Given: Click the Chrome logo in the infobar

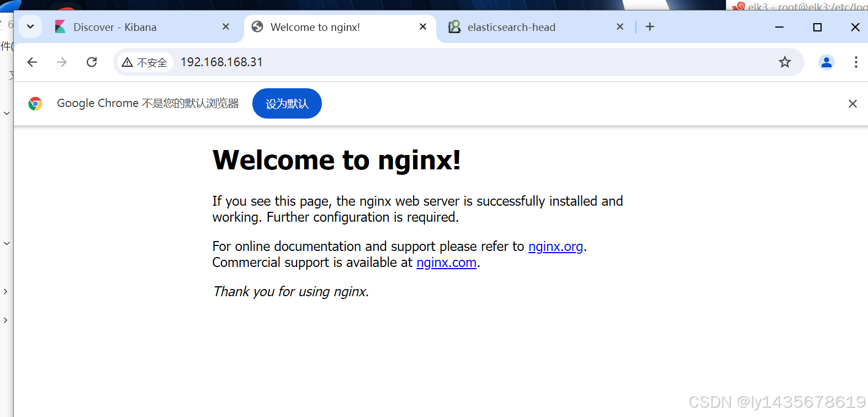Looking at the screenshot, I should click(35, 104).
